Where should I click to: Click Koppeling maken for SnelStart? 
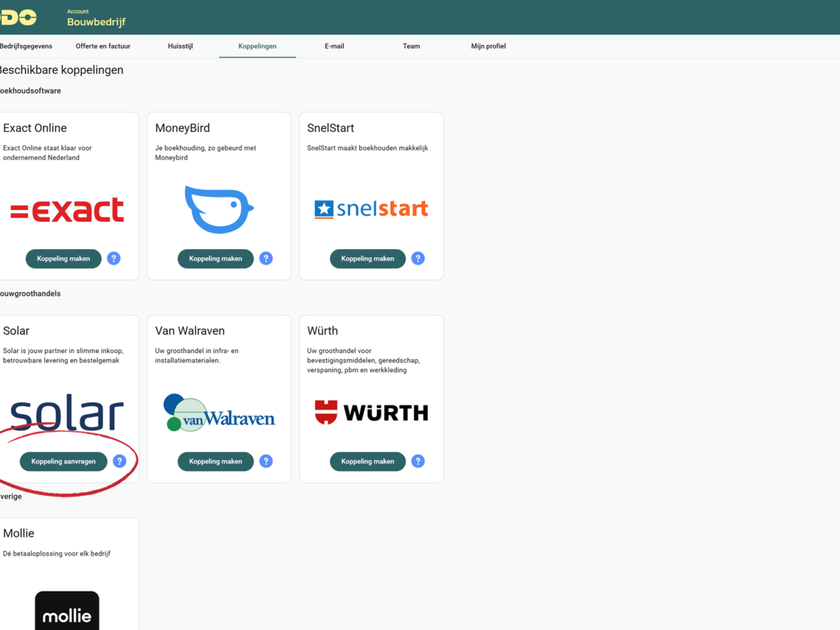[367, 258]
